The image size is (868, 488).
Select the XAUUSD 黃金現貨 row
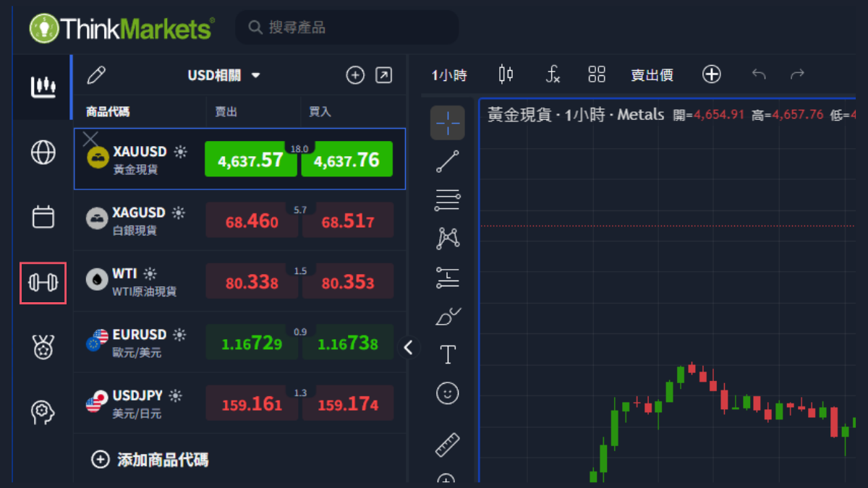(239, 159)
